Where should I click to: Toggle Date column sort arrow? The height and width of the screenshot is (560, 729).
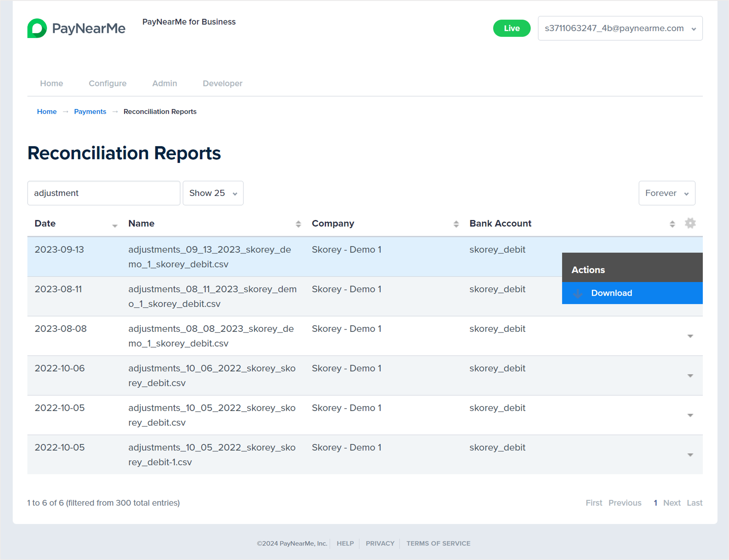click(x=115, y=226)
